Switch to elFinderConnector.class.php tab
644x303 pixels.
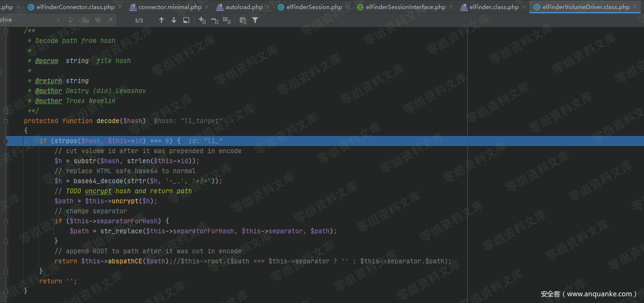pyautogui.click(x=75, y=7)
